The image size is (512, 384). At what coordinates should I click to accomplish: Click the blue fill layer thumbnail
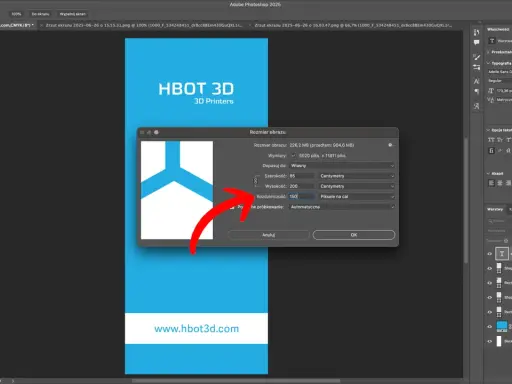502,326
